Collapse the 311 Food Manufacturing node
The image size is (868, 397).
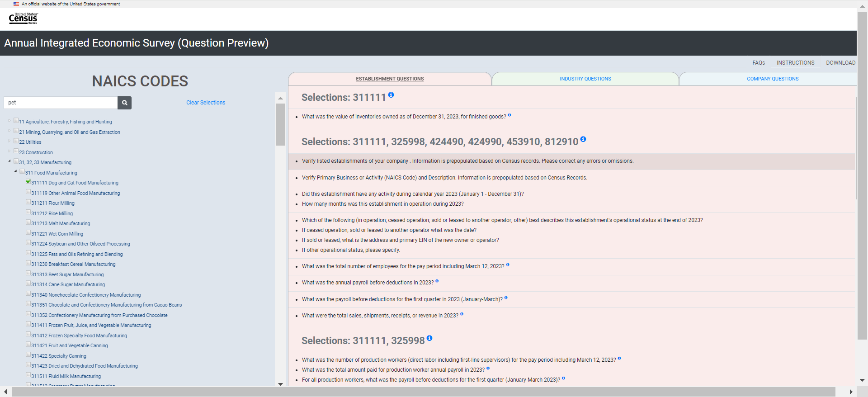pyautogui.click(x=16, y=171)
